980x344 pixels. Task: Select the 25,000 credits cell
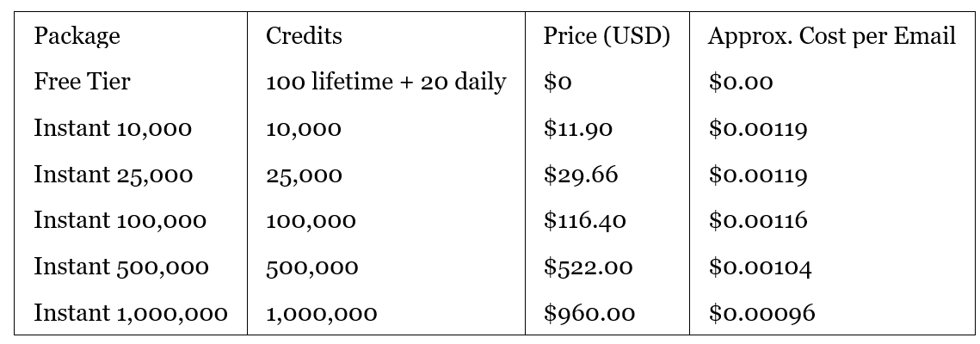(304, 175)
